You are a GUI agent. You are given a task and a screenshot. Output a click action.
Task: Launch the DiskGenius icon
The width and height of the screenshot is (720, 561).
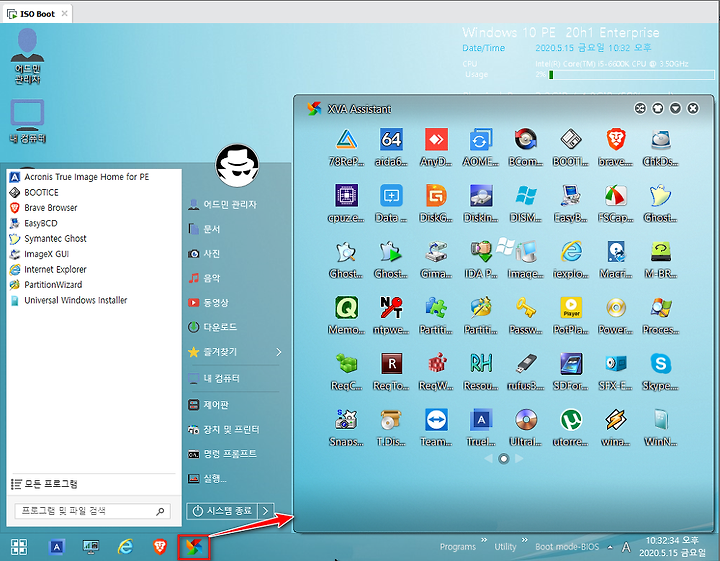436,196
